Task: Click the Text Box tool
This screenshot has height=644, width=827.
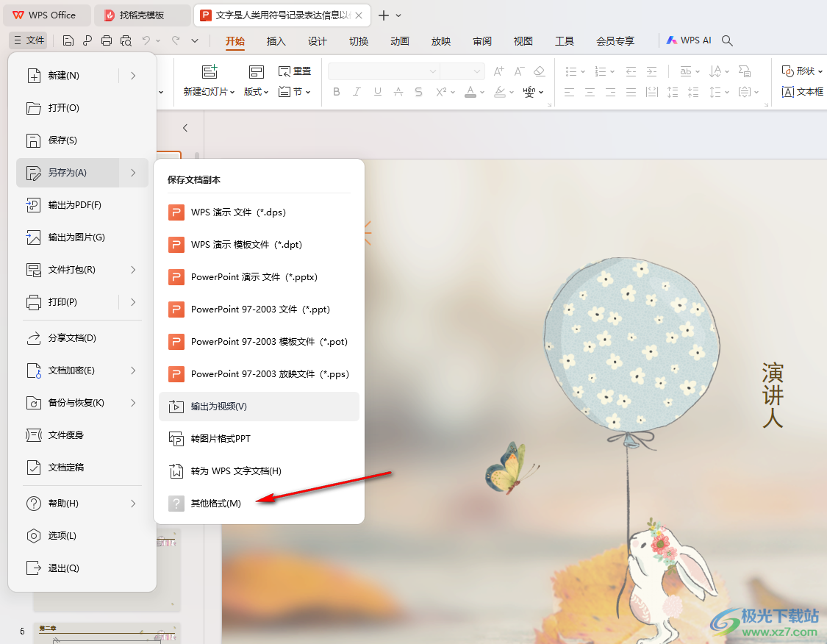Action: pos(802,92)
